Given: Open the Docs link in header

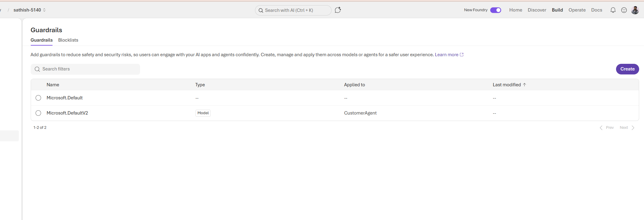Looking at the screenshot, I should point(597,10).
